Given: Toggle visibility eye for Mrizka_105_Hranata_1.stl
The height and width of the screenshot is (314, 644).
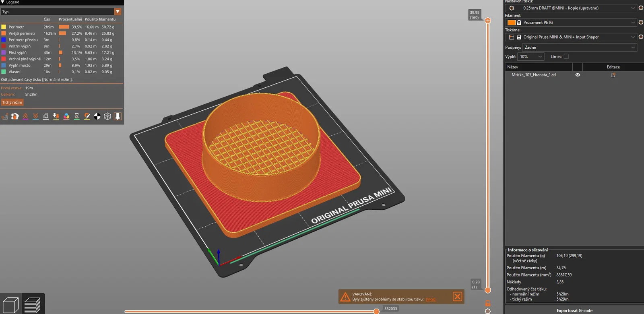Looking at the screenshot, I should click(x=578, y=75).
